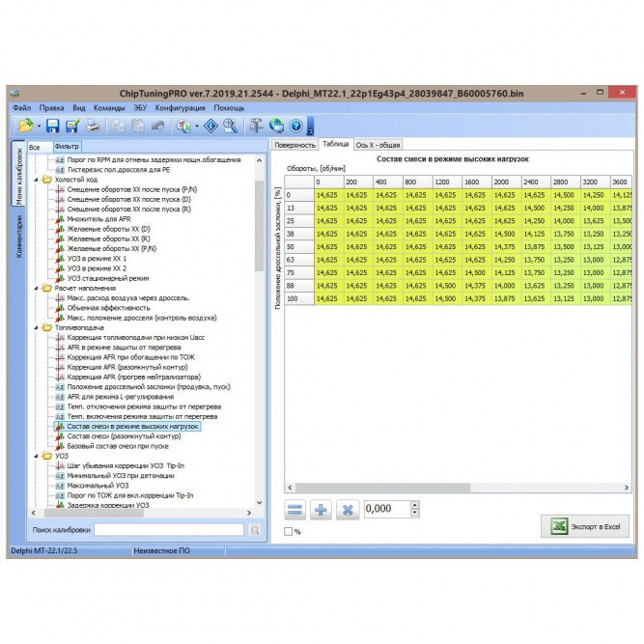Open the Правка menu
The width and height of the screenshot is (644, 644).
click(x=52, y=107)
